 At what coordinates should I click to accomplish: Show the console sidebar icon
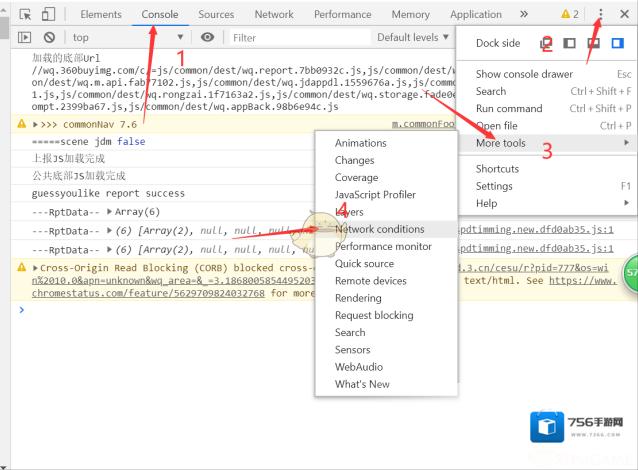[x=25, y=37]
